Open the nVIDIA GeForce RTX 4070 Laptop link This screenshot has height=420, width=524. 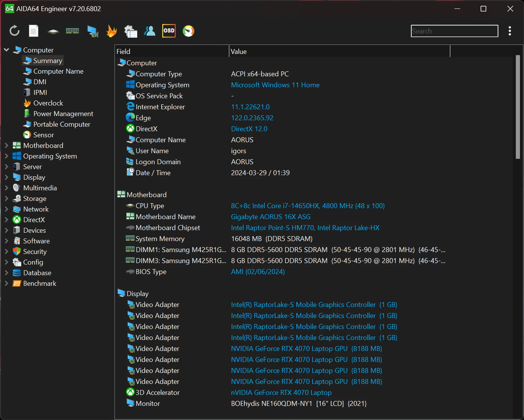pyautogui.click(x=281, y=392)
